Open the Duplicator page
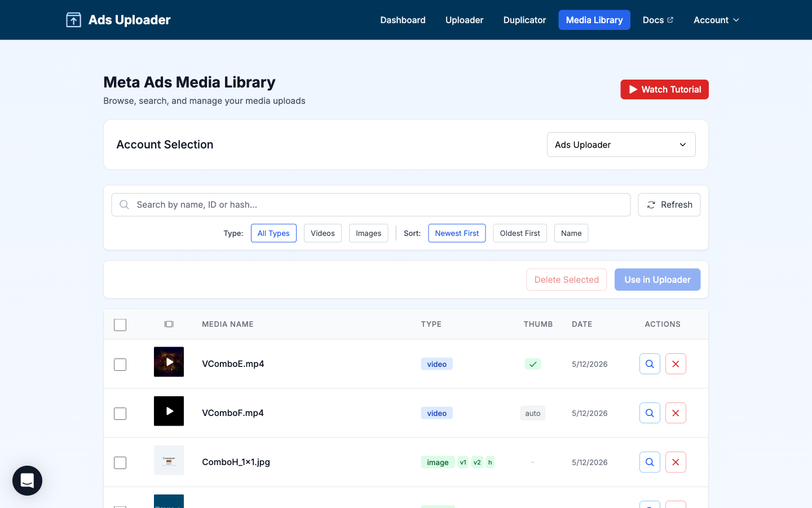The image size is (812, 508). coord(524,20)
